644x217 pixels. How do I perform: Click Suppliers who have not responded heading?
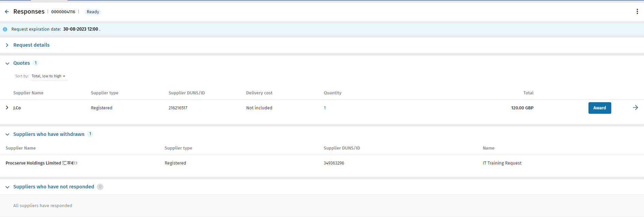click(x=53, y=187)
